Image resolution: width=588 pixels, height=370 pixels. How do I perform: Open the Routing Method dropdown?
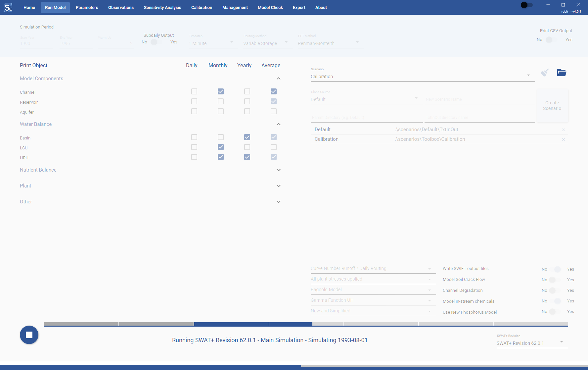coord(268,43)
